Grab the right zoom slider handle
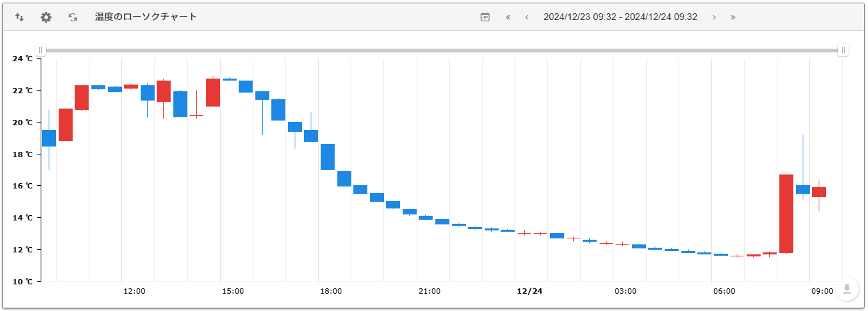This screenshot has height=311, width=868. coord(843,50)
